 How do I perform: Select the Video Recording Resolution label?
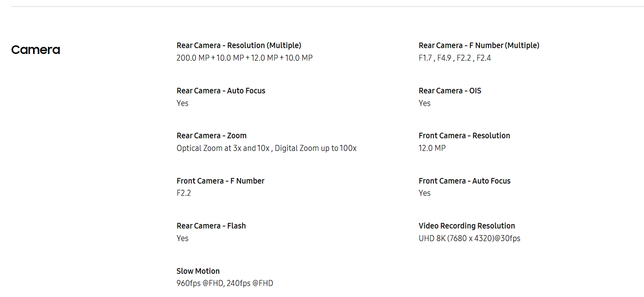467,226
